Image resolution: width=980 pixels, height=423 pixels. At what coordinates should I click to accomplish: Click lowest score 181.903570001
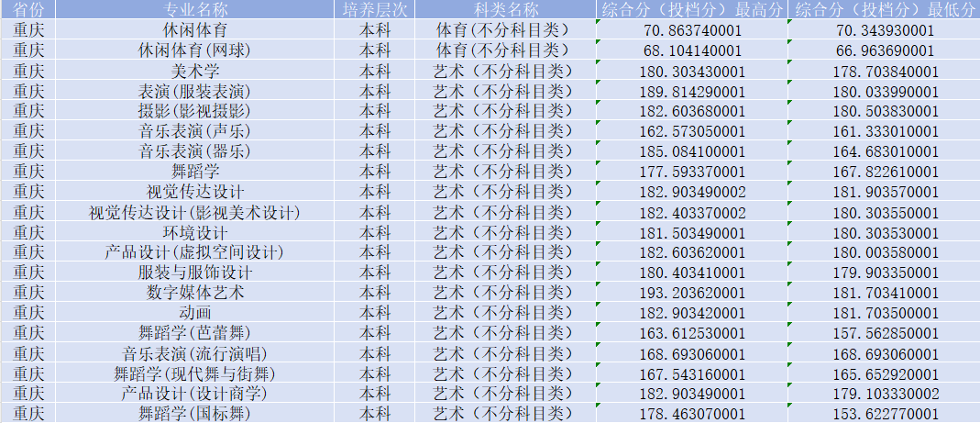click(884, 192)
